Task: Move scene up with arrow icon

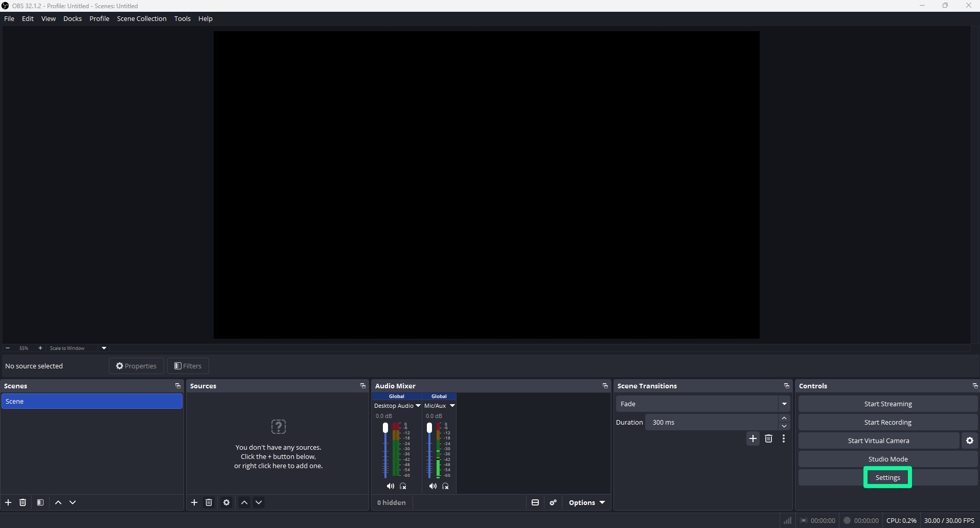Action: click(58, 502)
